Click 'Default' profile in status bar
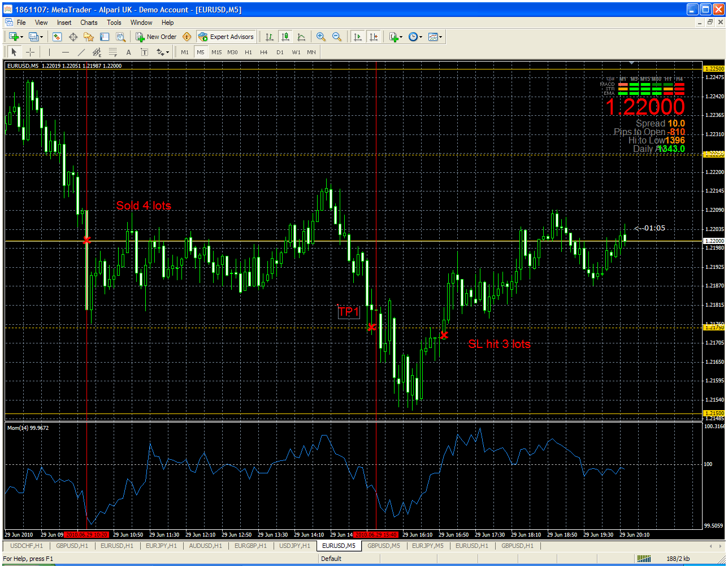Image resolution: width=728 pixels, height=566 pixels. 331,559
